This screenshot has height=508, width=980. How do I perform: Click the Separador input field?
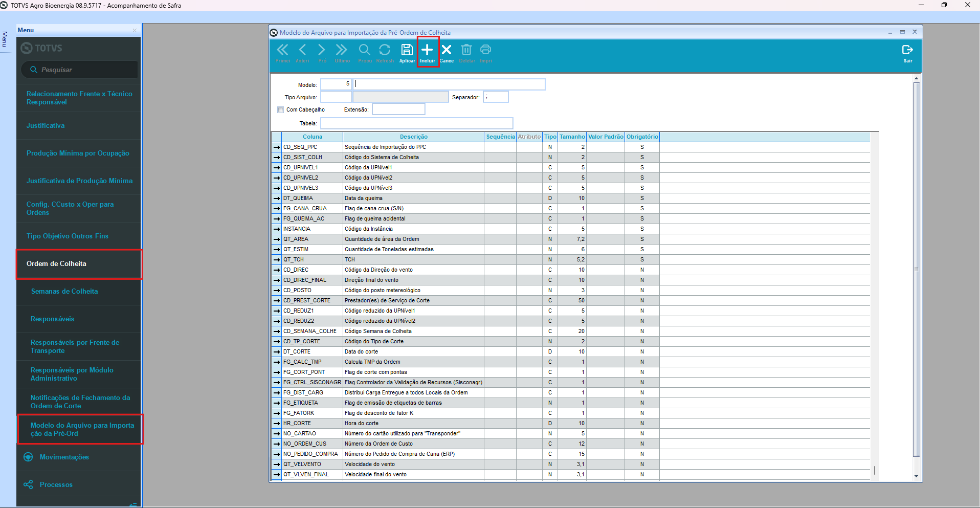496,97
